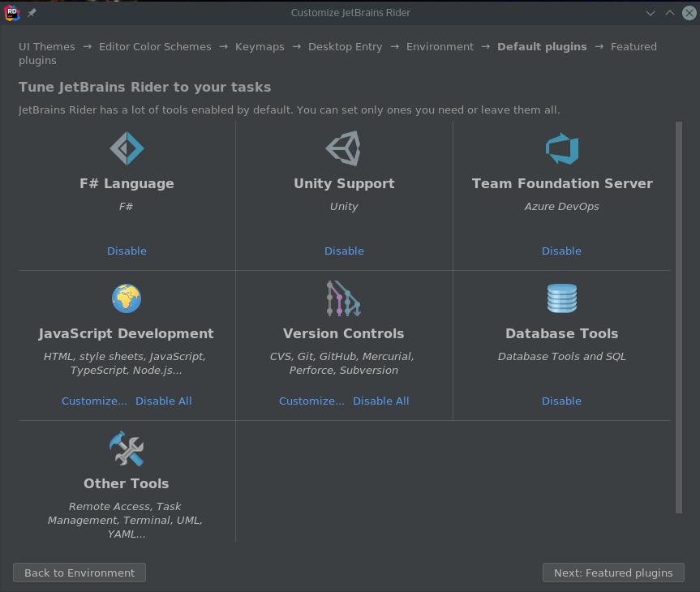Open Customize for JavaScript Development

(x=94, y=401)
